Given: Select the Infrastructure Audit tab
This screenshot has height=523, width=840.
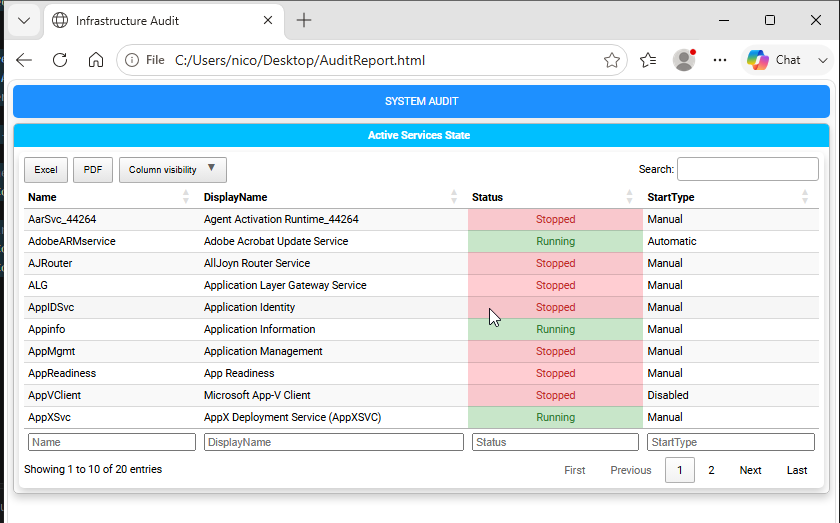Looking at the screenshot, I should 163,21.
